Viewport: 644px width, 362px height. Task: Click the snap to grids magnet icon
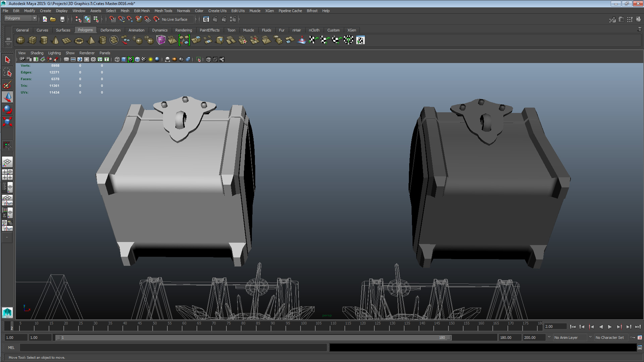(x=112, y=19)
